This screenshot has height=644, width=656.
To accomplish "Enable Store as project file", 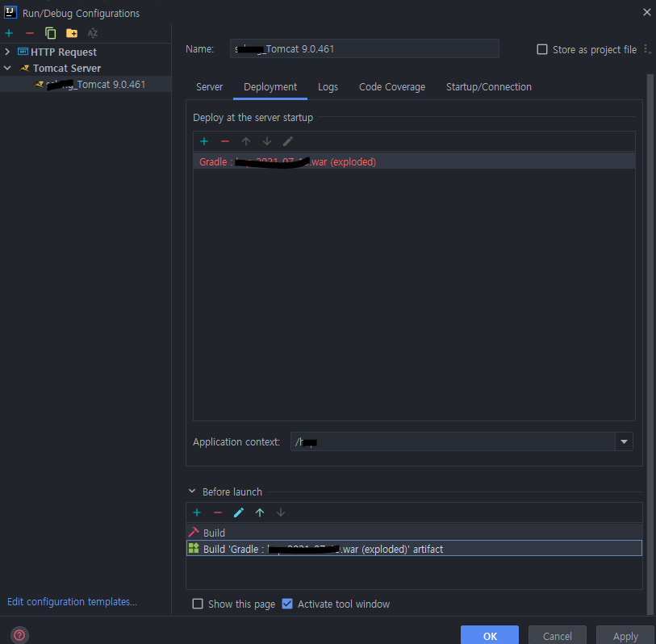I will tap(542, 49).
